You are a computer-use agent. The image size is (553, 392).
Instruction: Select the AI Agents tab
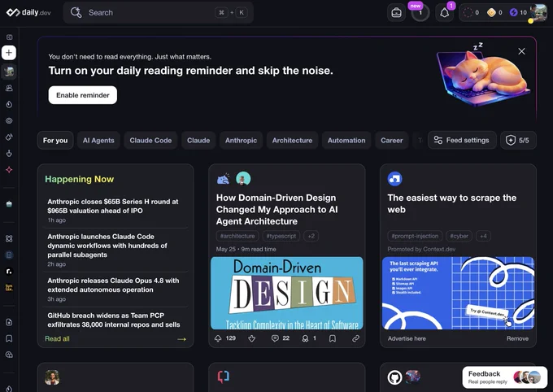click(98, 140)
